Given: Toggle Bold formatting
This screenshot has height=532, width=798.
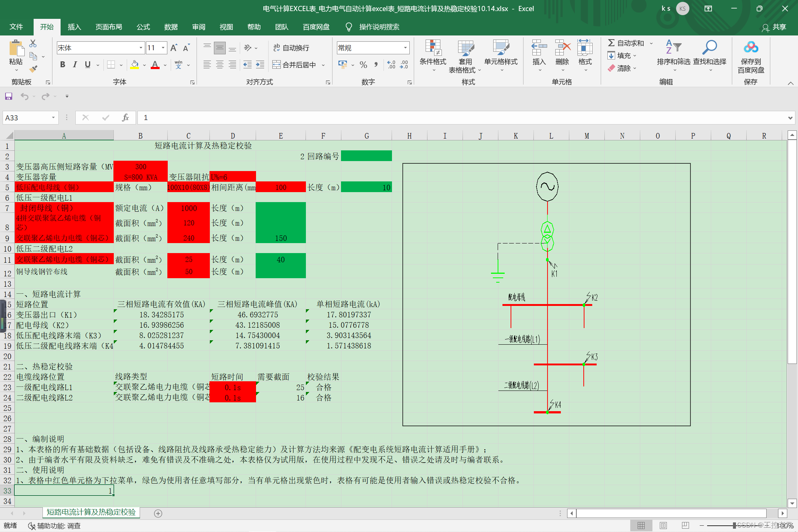Looking at the screenshot, I should pyautogui.click(x=62, y=65).
